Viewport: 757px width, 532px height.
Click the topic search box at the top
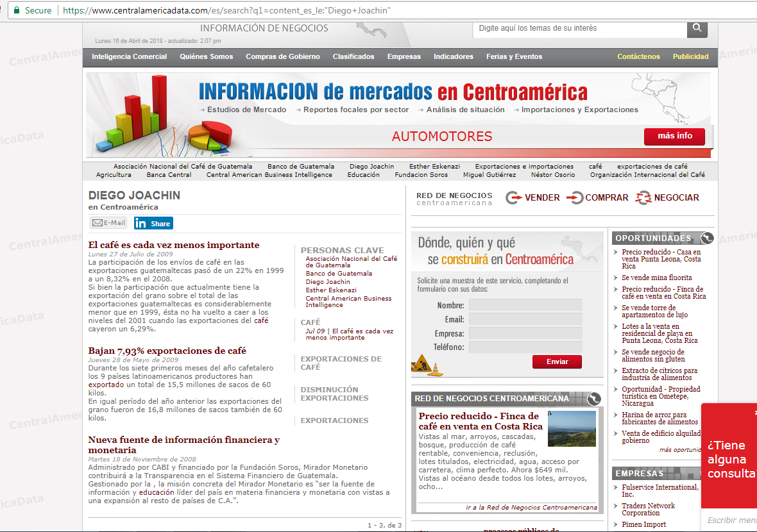click(579, 28)
